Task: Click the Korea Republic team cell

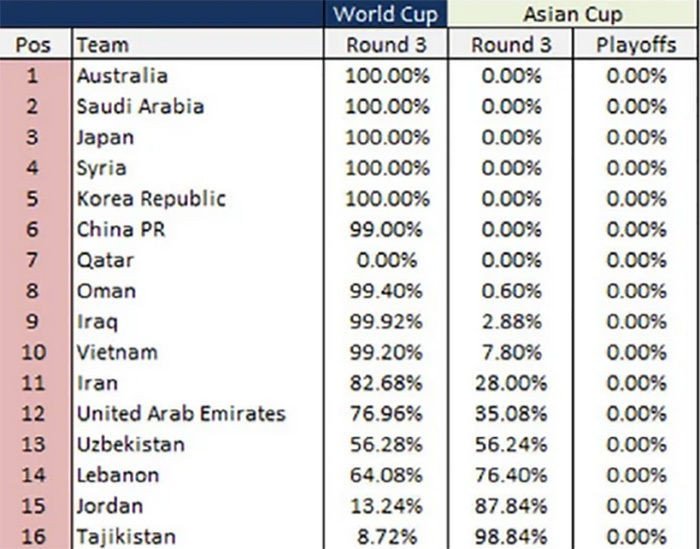Action: click(x=152, y=199)
